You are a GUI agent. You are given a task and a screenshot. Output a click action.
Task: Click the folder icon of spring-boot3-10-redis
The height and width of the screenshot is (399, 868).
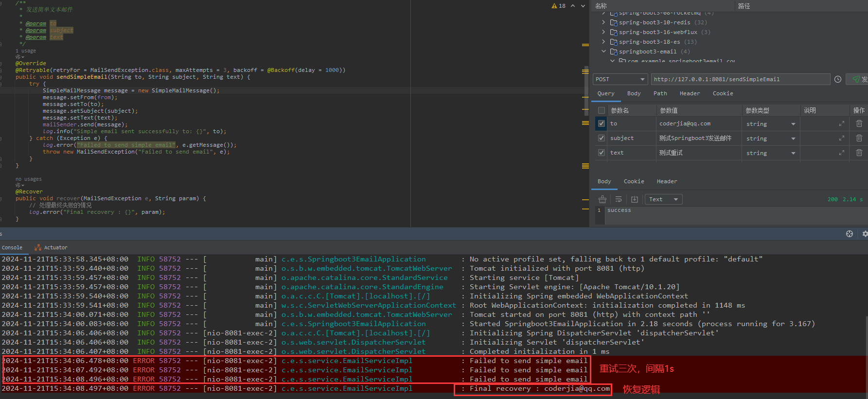click(614, 22)
